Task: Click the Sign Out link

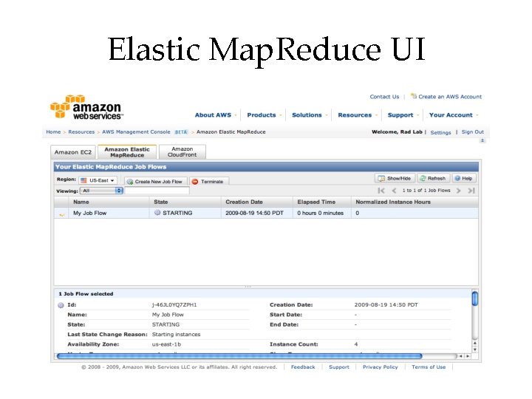Action: click(472, 132)
